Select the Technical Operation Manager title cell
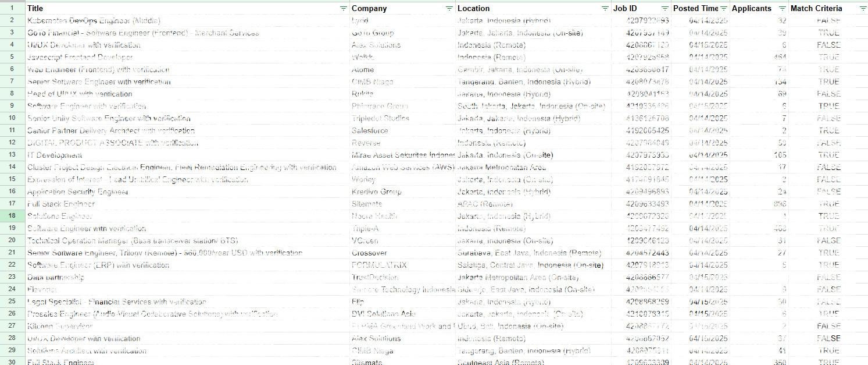This screenshot has height=365, width=868. (187, 240)
